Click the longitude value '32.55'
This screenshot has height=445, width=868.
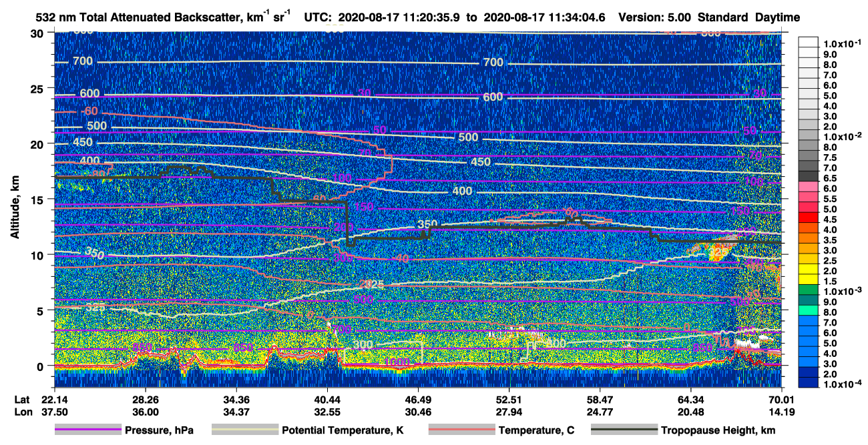327,412
